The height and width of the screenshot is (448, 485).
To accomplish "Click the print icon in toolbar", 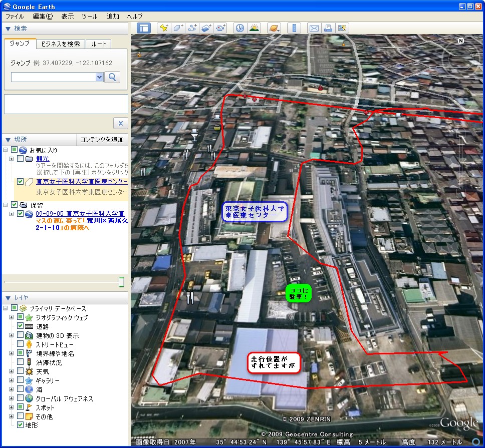I will click(x=328, y=28).
